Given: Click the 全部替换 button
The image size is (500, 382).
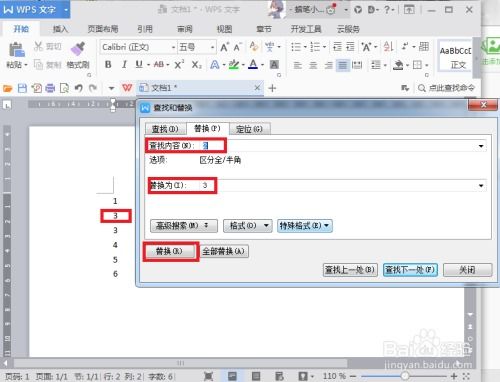Looking at the screenshot, I should click(224, 251).
